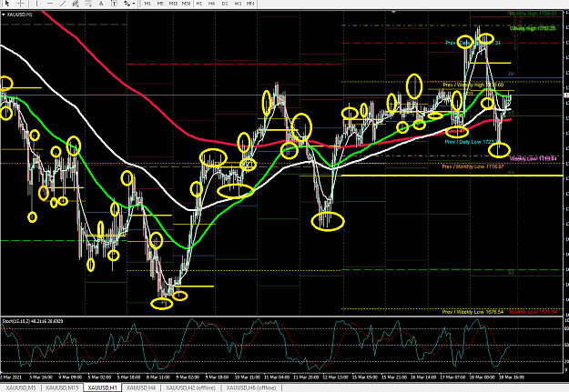Click the blue 'PP' pivot label
The width and height of the screenshot is (569, 392).
tap(511, 75)
